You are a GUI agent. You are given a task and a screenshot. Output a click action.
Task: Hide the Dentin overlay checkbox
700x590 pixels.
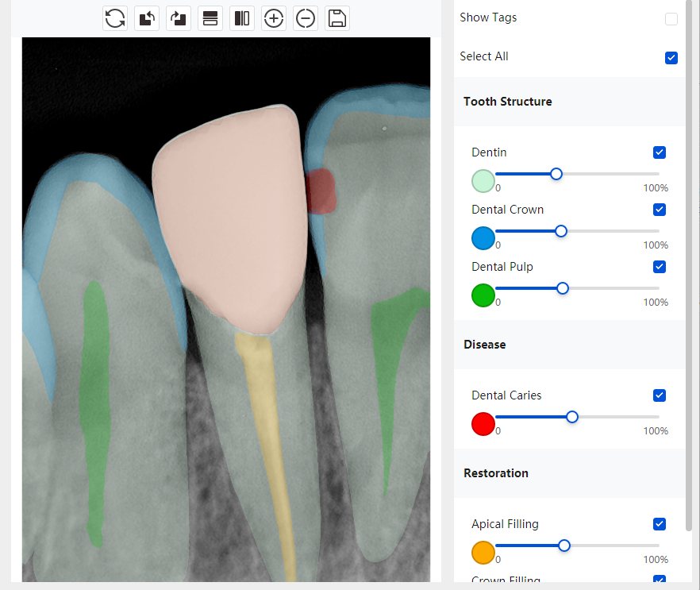(x=660, y=152)
